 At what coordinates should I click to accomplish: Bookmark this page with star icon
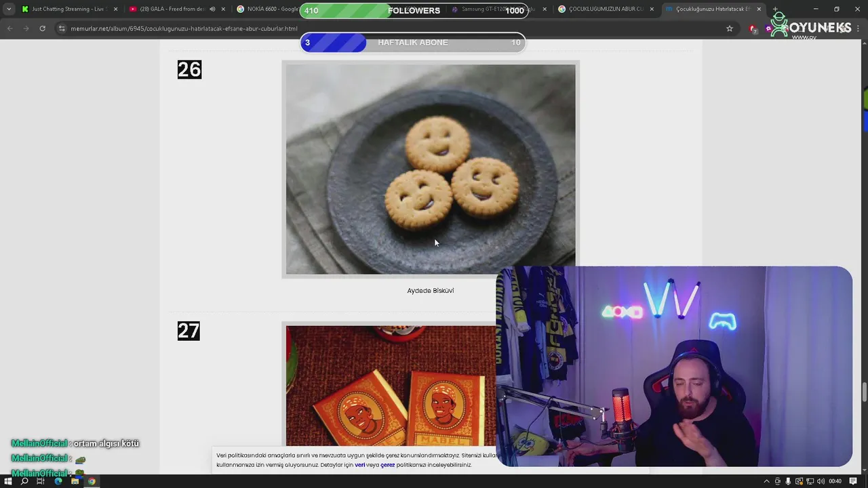point(730,28)
